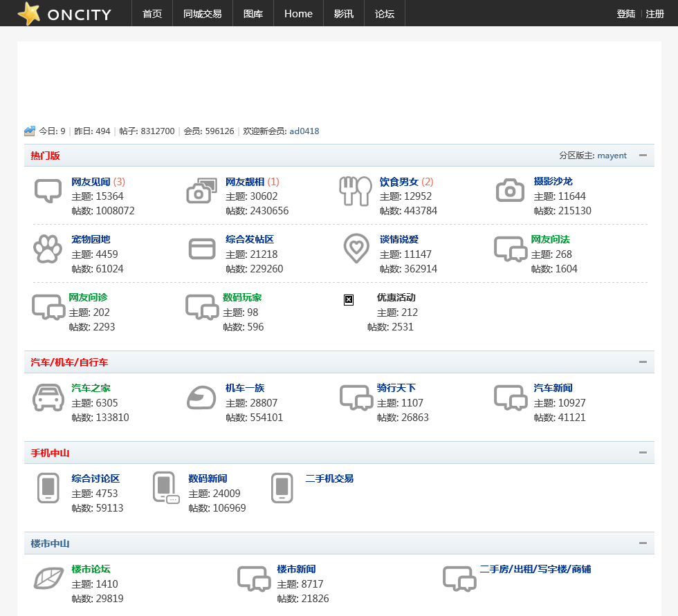The image size is (678, 616).
Task: Collapse the 手机中山 section
Action: tap(643, 453)
